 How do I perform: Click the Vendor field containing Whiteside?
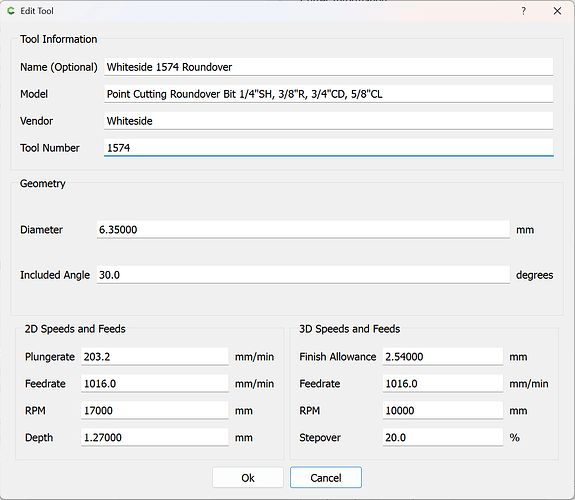point(329,121)
